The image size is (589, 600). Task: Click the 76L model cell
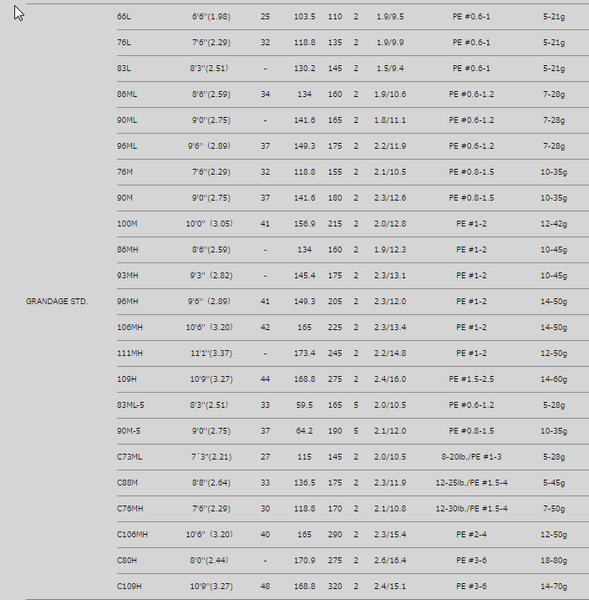point(124,42)
